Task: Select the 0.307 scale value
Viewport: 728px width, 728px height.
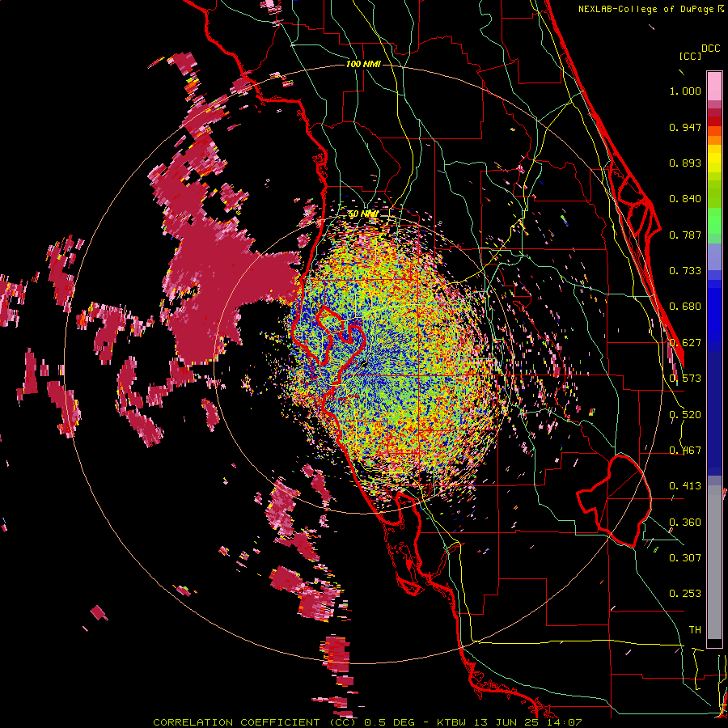Action: (x=685, y=558)
